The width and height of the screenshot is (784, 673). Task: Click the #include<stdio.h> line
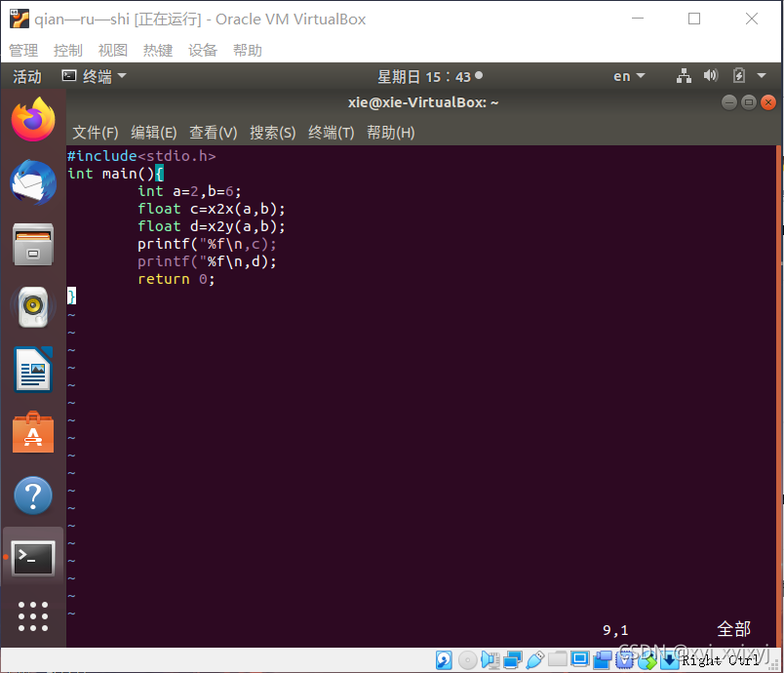click(141, 156)
